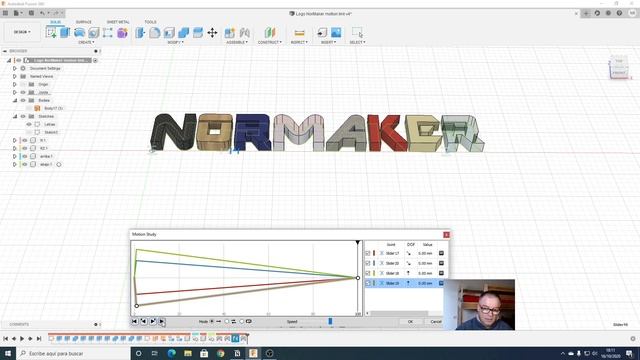
Task: Click the Hole tool icon
Action: tap(93, 32)
